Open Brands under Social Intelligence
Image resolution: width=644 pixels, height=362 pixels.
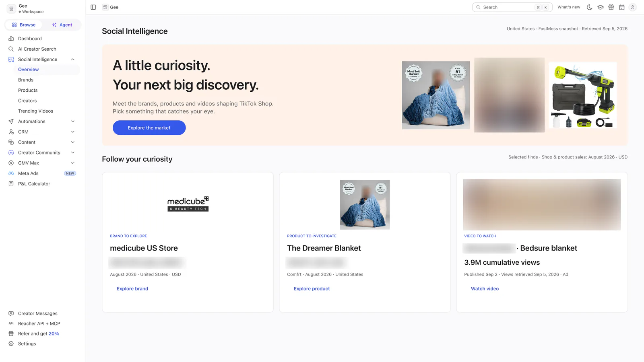(26, 80)
